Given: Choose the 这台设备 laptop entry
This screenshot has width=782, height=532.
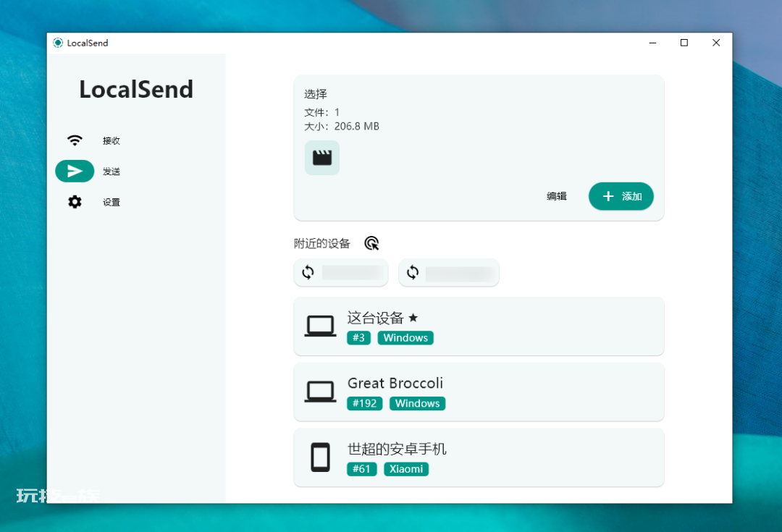Looking at the screenshot, I should (x=479, y=326).
